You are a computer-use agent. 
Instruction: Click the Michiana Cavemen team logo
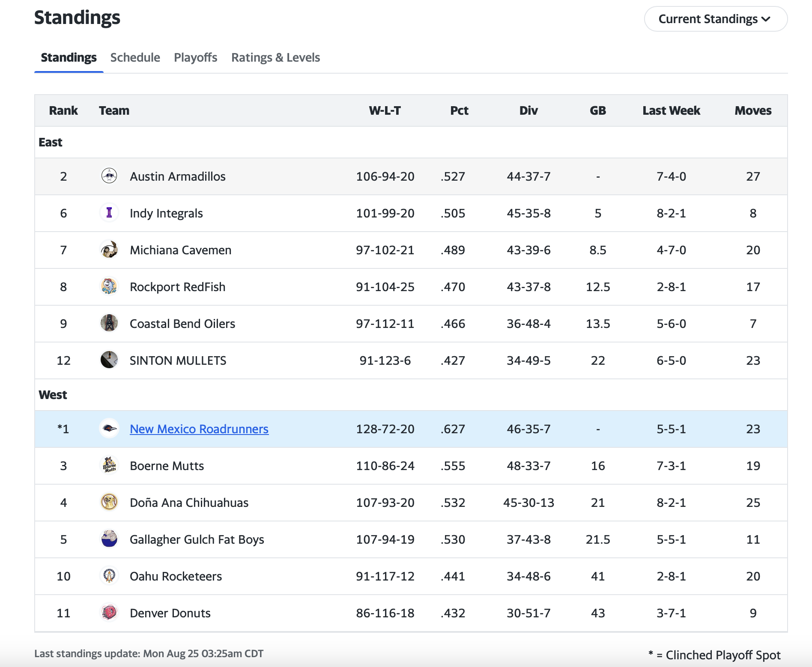tap(109, 250)
